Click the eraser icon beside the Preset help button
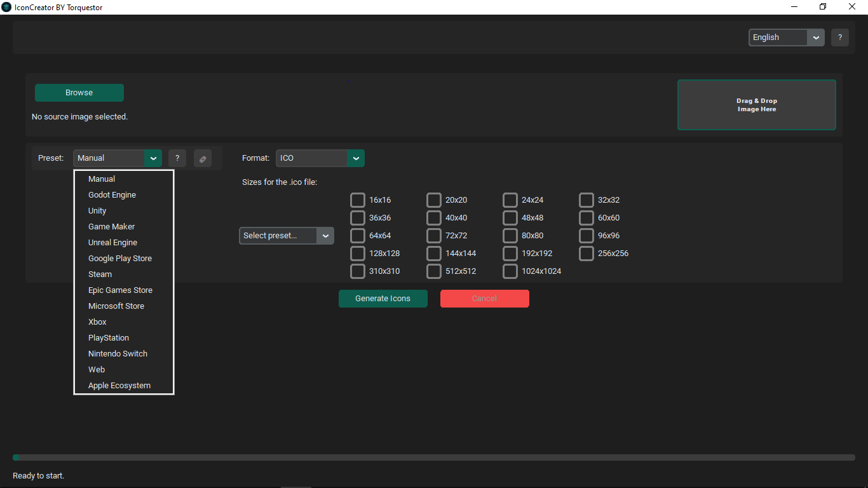The height and width of the screenshot is (488, 868). point(203,158)
